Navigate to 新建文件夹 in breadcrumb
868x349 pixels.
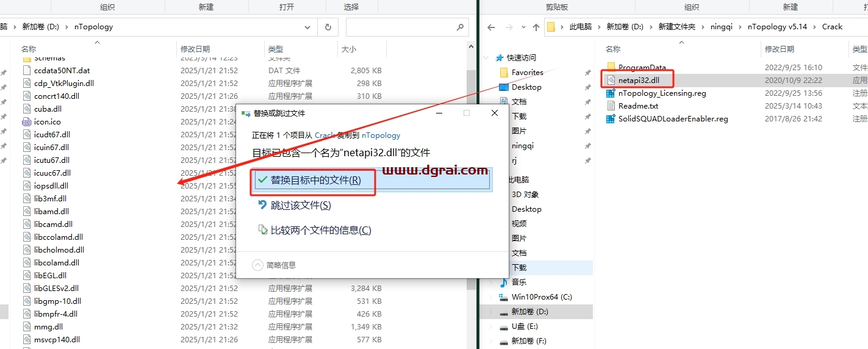click(676, 27)
